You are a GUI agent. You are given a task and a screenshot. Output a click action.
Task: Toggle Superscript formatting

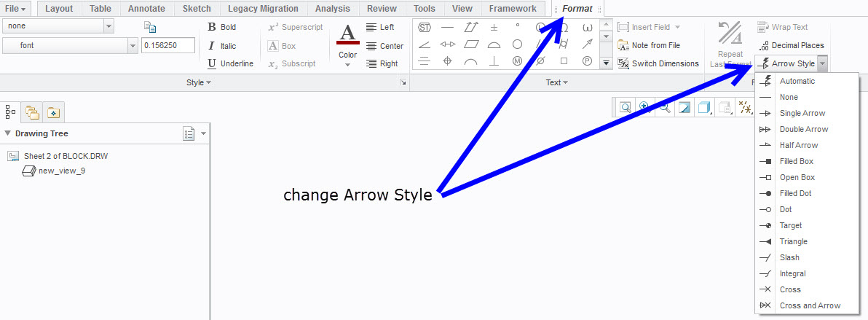[x=295, y=27]
